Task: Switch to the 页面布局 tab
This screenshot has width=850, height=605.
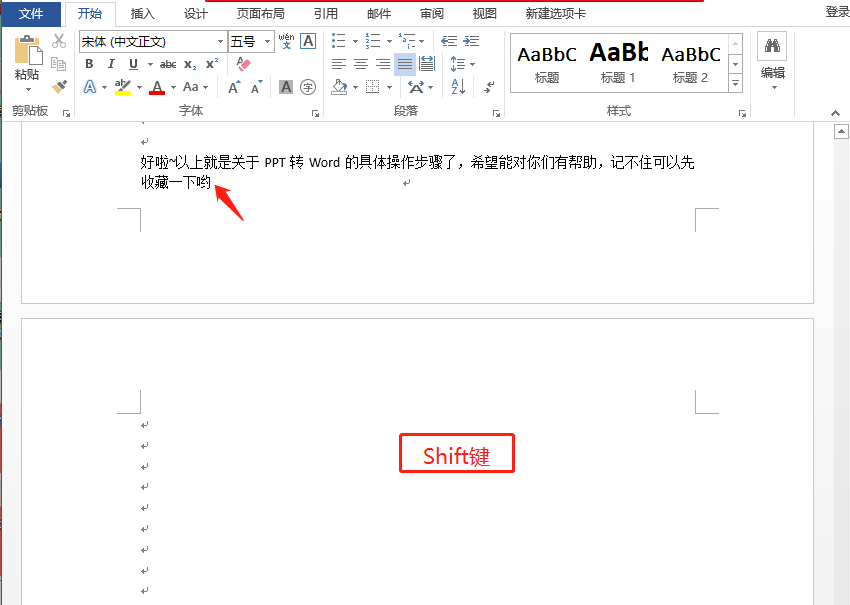Action: [261, 14]
